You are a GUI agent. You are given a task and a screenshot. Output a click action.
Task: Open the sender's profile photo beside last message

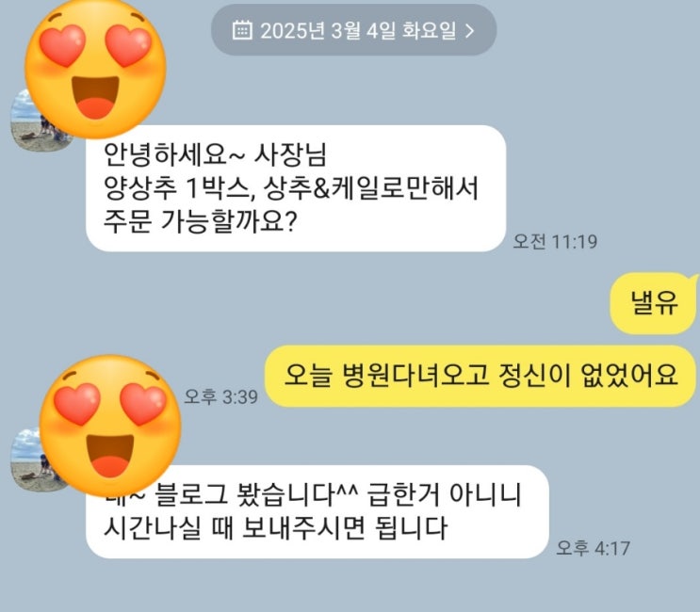click(25, 459)
